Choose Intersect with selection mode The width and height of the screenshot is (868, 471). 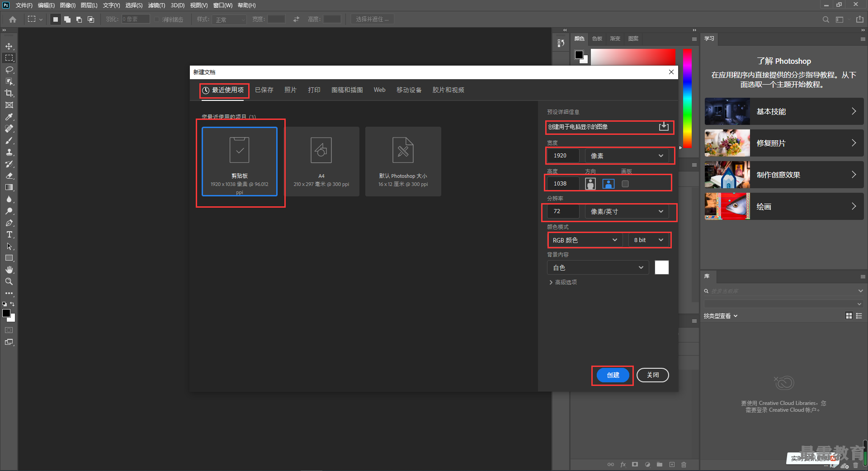91,19
